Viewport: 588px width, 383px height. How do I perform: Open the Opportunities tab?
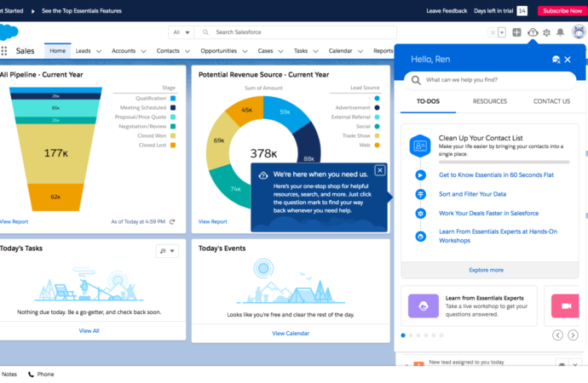click(x=219, y=51)
